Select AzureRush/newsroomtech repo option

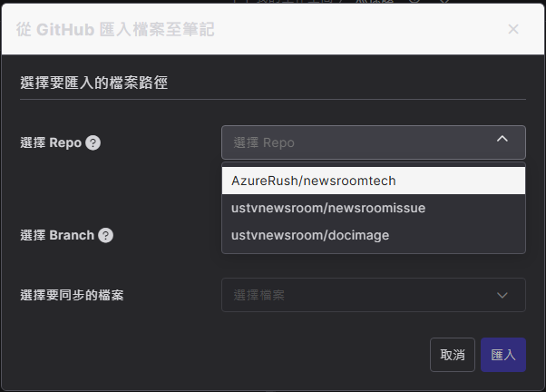(374, 181)
